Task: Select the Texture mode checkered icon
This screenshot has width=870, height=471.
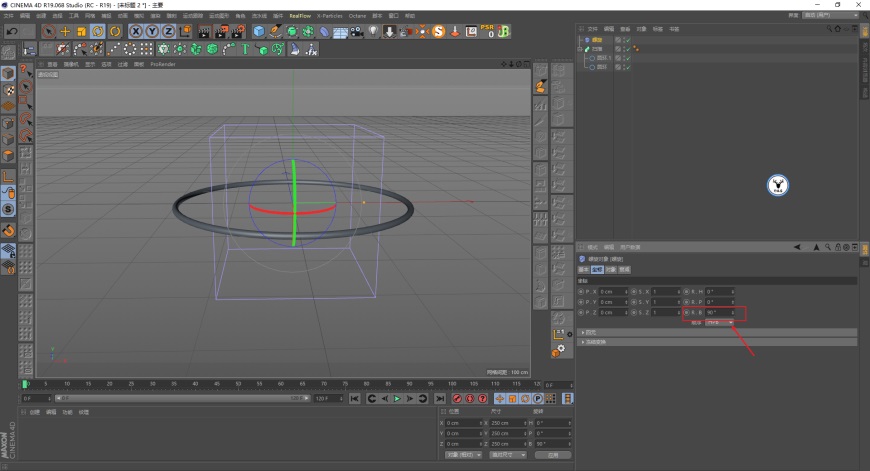Action: tap(8, 90)
